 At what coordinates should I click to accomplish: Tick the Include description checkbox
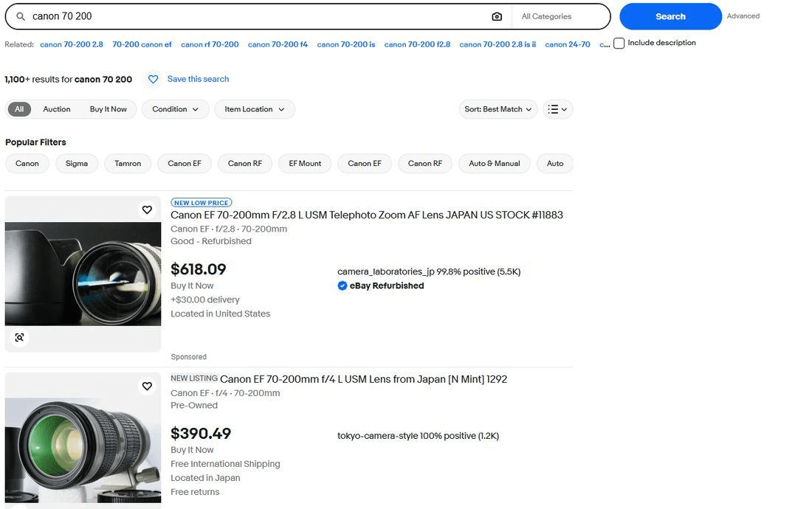pos(619,43)
